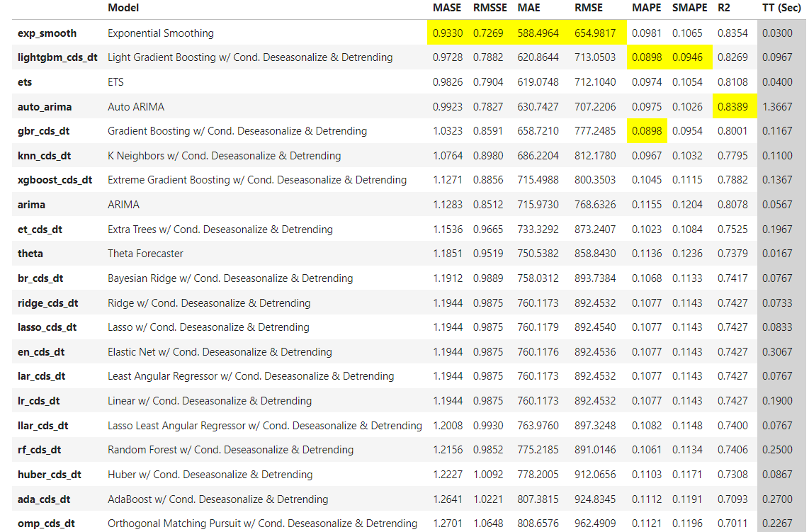Select the lasso_cds_dt row index
The height and width of the screenshot is (532, 809).
[x=47, y=327]
